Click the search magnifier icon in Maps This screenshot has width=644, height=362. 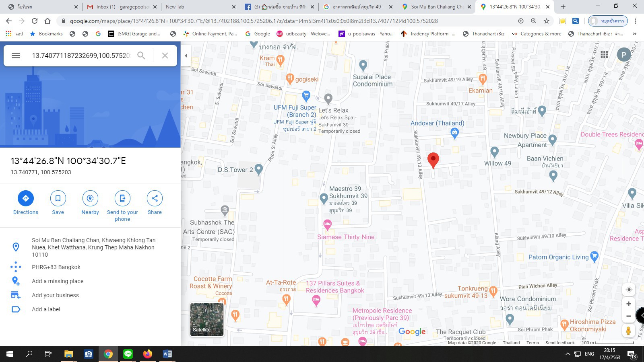click(x=141, y=56)
